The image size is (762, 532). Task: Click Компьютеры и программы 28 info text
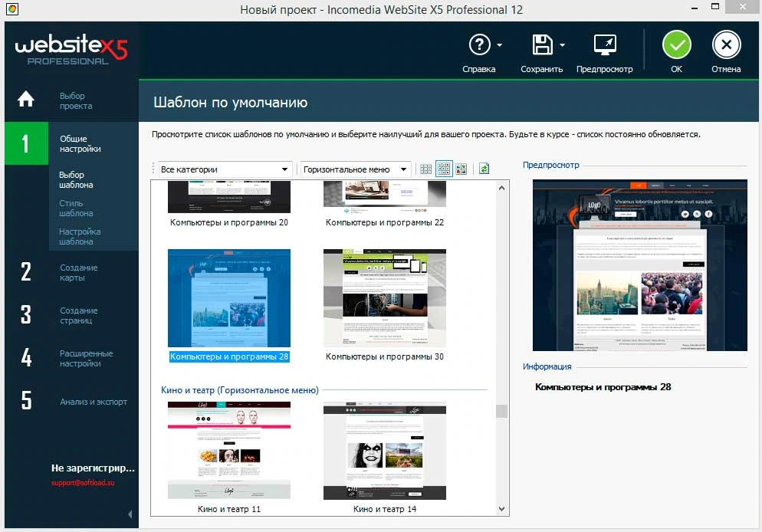pyautogui.click(x=603, y=387)
